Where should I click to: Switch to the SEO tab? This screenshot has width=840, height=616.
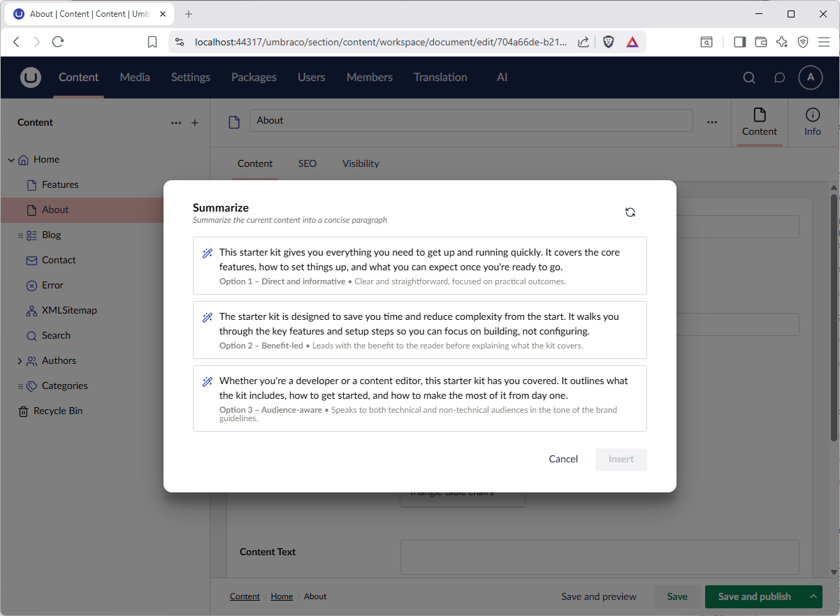[x=307, y=163]
